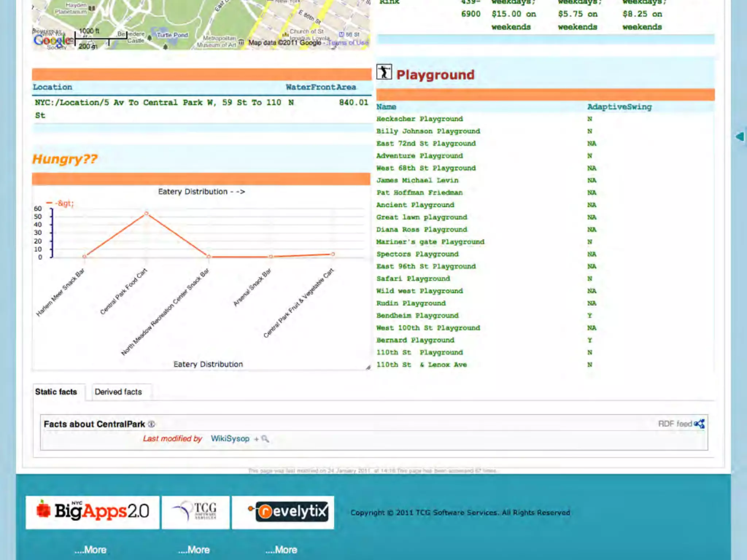Click the Playground section icon
The image size is (747, 560).
[x=384, y=72]
